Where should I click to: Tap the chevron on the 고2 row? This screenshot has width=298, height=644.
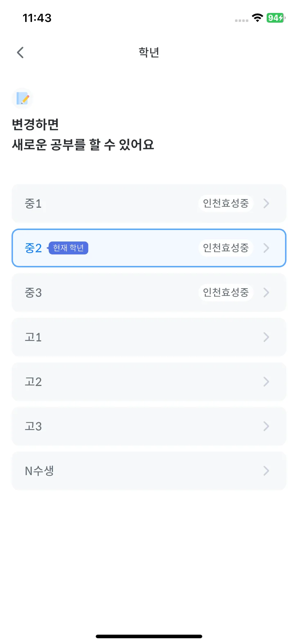[x=266, y=382]
